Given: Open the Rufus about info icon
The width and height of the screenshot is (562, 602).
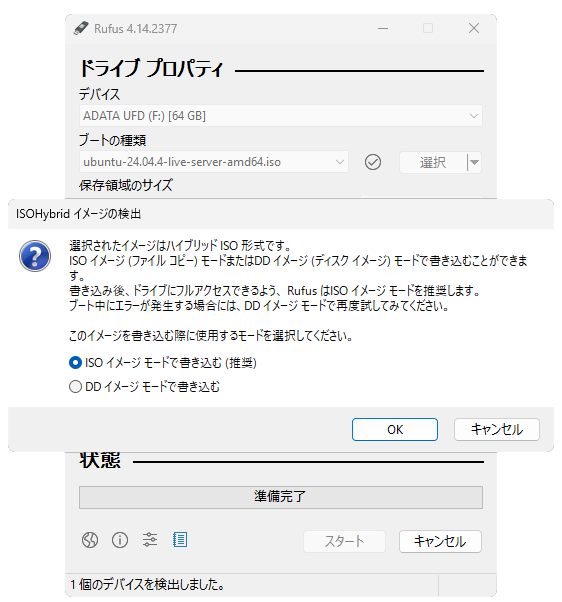Looking at the screenshot, I should coord(120,540).
